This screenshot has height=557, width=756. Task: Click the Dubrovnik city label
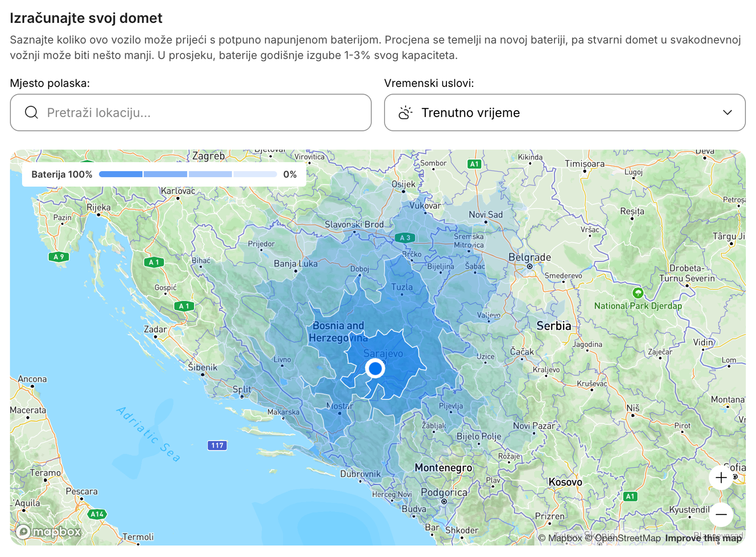(360, 474)
